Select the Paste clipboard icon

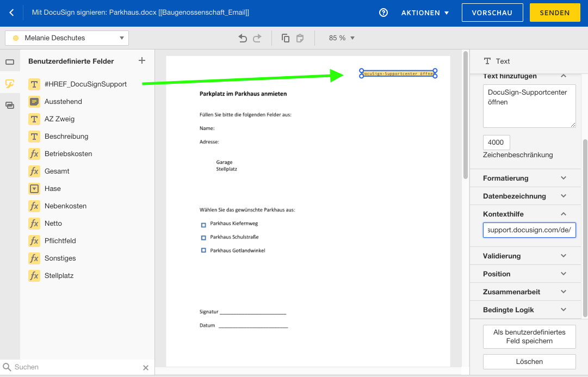[x=300, y=38]
